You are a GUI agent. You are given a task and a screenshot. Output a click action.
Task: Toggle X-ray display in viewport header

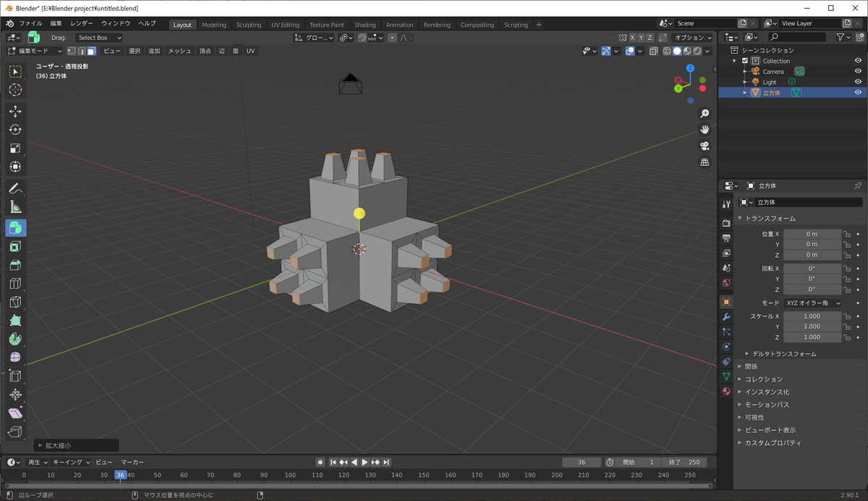point(654,51)
